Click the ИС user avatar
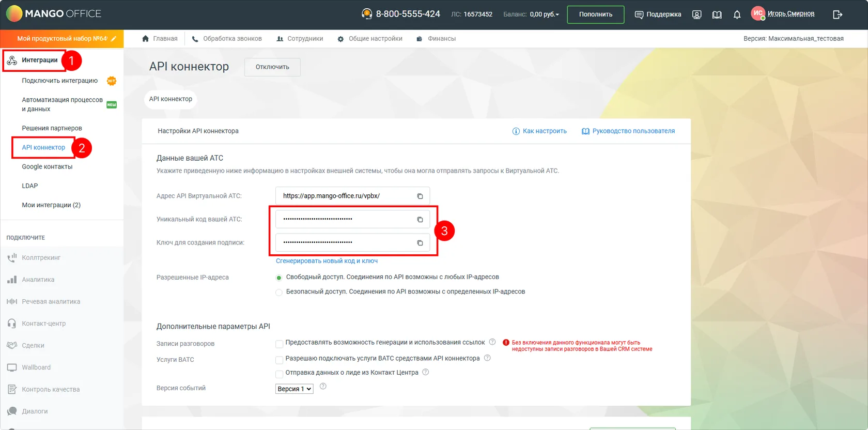Screen dimensions: 868x430 click(758, 13)
